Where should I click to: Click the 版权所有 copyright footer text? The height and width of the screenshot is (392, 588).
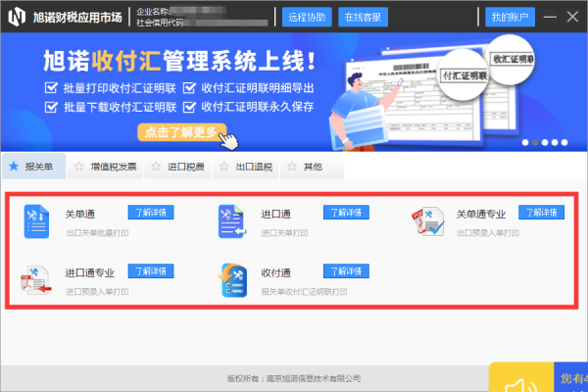pyautogui.click(x=294, y=378)
